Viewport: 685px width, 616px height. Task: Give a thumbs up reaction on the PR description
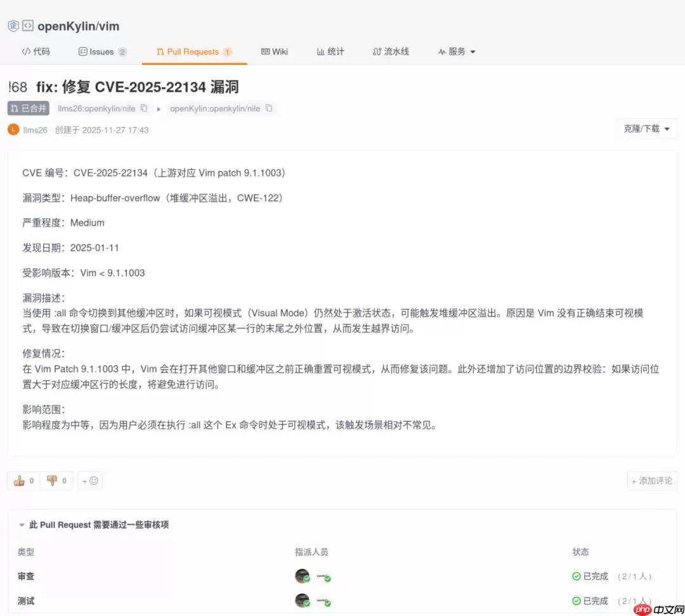[x=23, y=480]
